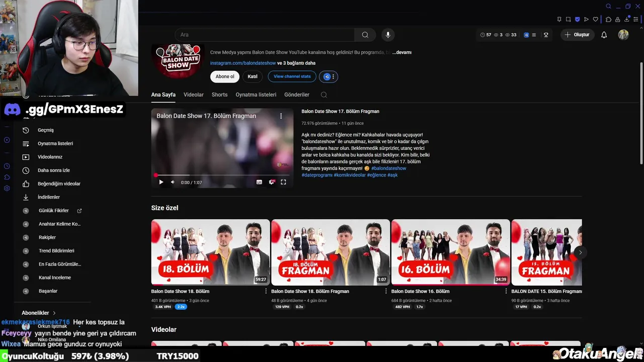Click the search magnifier button beside Ara field
This screenshot has width=644, height=362.
(x=365, y=35)
